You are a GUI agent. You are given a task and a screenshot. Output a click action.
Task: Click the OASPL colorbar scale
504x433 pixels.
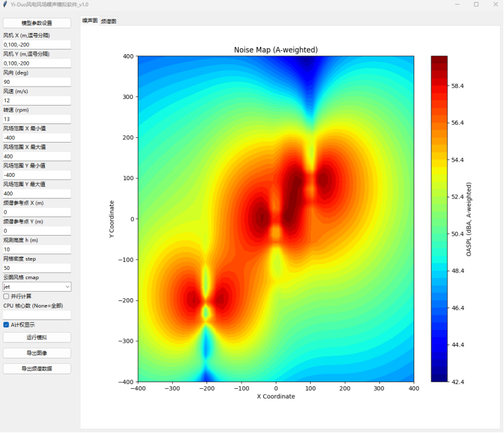(439, 218)
